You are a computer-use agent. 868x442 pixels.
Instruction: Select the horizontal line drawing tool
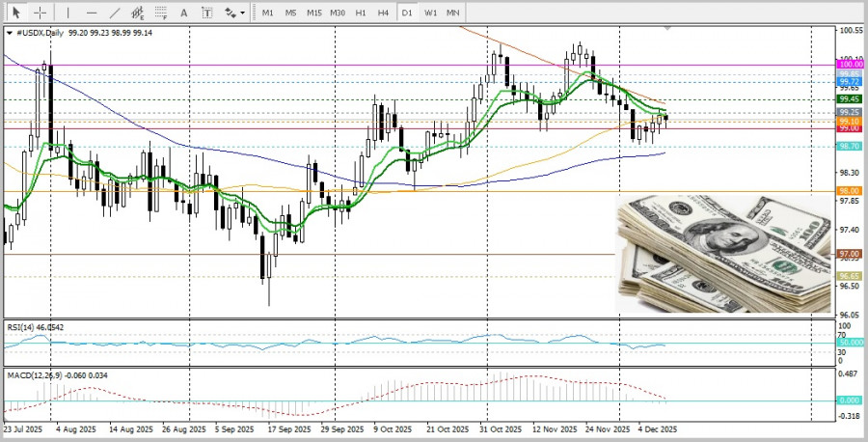pos(92,13)
